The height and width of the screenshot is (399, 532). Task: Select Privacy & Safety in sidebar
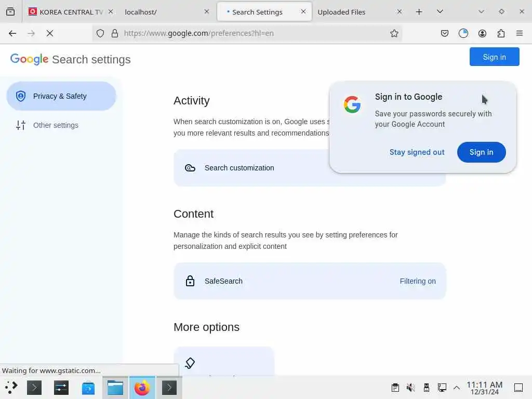pos(61,96)
